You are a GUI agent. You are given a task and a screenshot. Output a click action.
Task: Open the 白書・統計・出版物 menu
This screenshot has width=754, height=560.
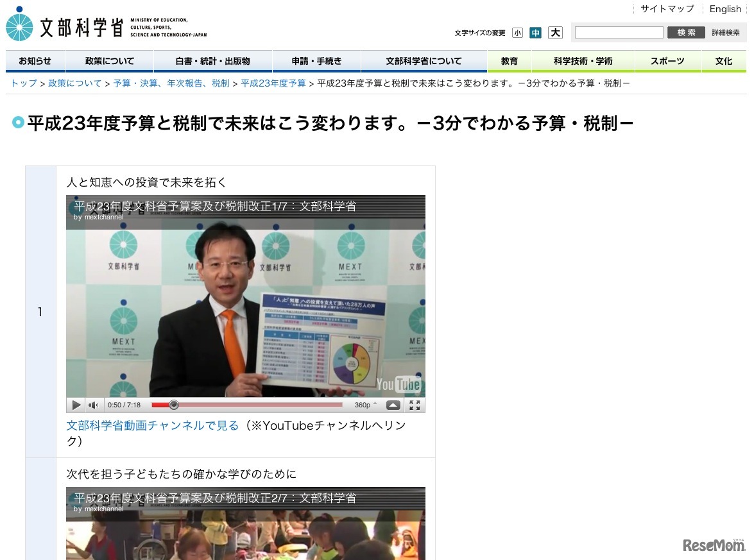(212, 61)
